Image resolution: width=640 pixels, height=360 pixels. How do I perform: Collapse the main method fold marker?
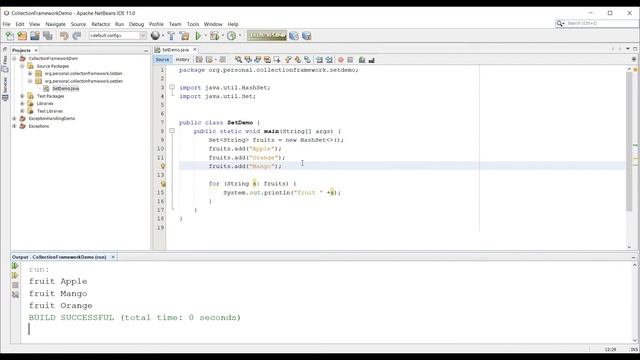pos(172,131)
